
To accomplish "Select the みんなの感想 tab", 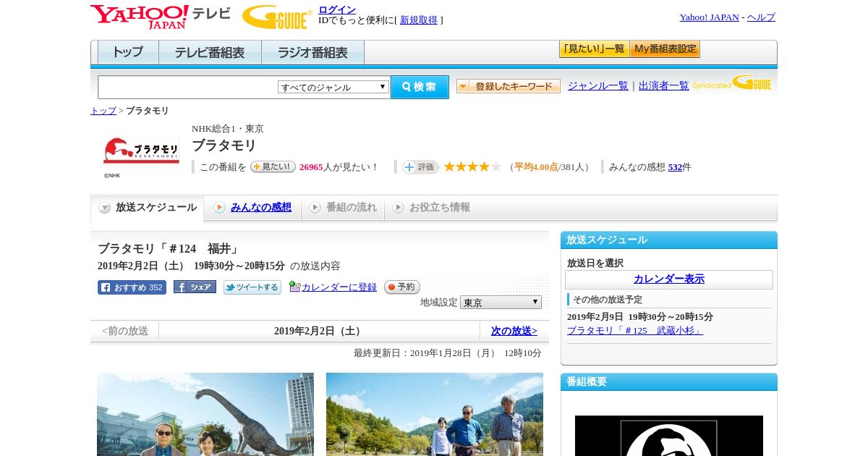I will point(252,208).
